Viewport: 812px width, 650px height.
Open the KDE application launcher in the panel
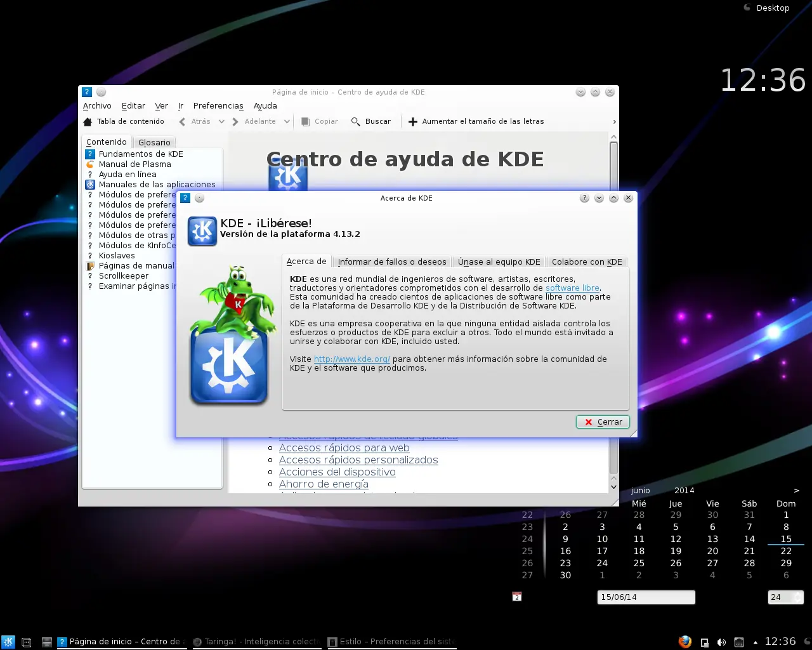pos(8,642)
